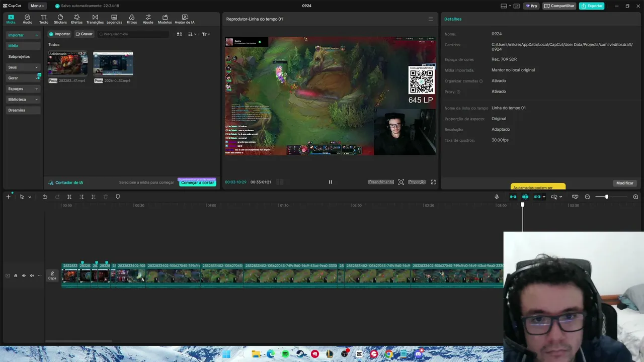Open the Transições tool tab
Image resolution: width=644 pixels, height=362 pixels.
(x=95, y=19)
